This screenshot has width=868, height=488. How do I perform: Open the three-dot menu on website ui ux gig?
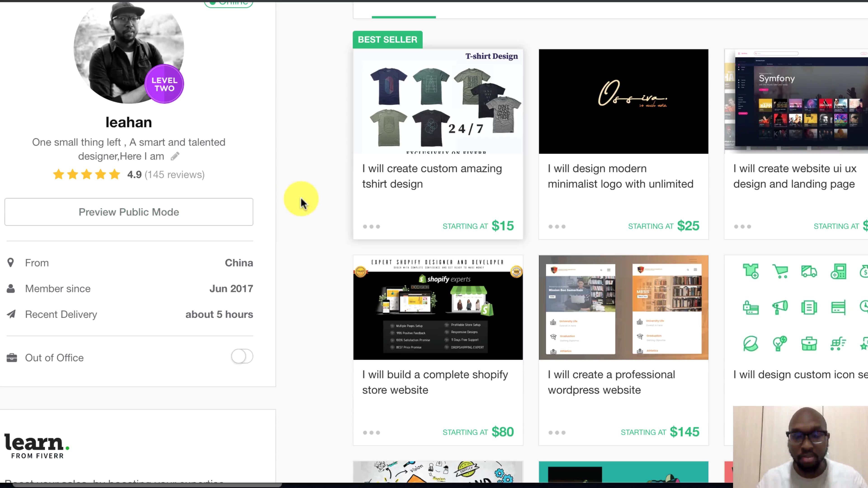click(743, 227)
